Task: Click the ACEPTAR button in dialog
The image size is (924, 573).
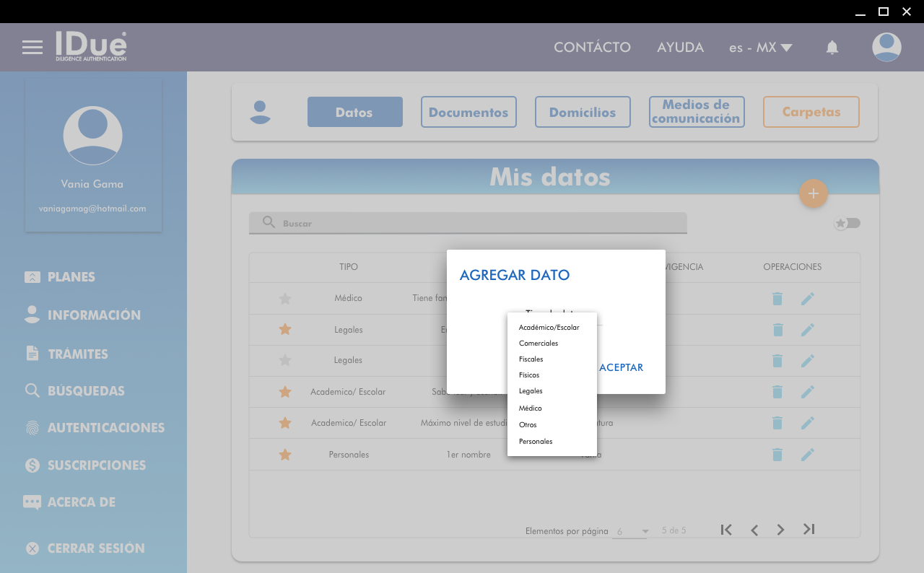Action: [x=621, y=367]
